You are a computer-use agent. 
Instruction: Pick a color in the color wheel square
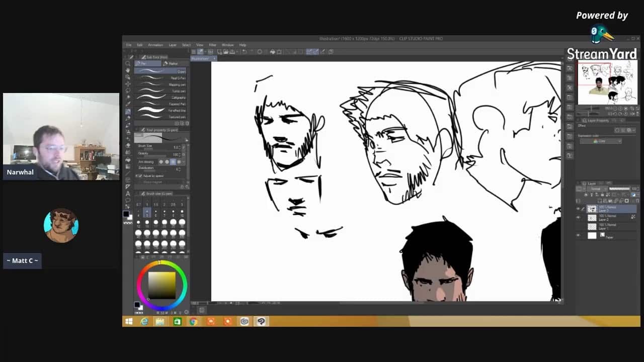point(162,285)
